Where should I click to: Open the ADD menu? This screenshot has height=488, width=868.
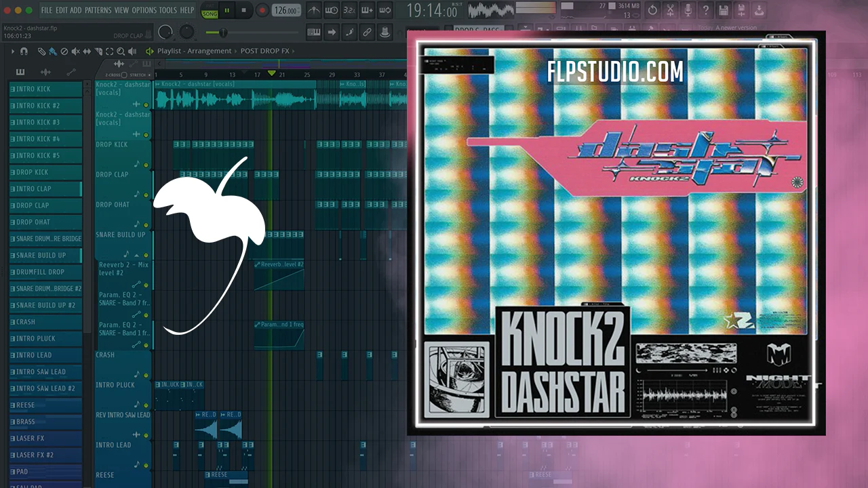coord(76,10)
